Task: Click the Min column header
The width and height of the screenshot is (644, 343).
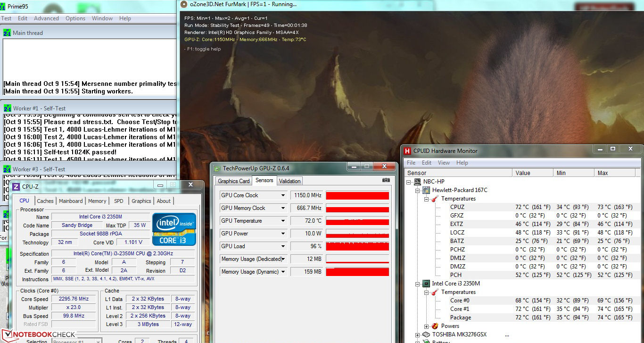Action: pos(574,173)
